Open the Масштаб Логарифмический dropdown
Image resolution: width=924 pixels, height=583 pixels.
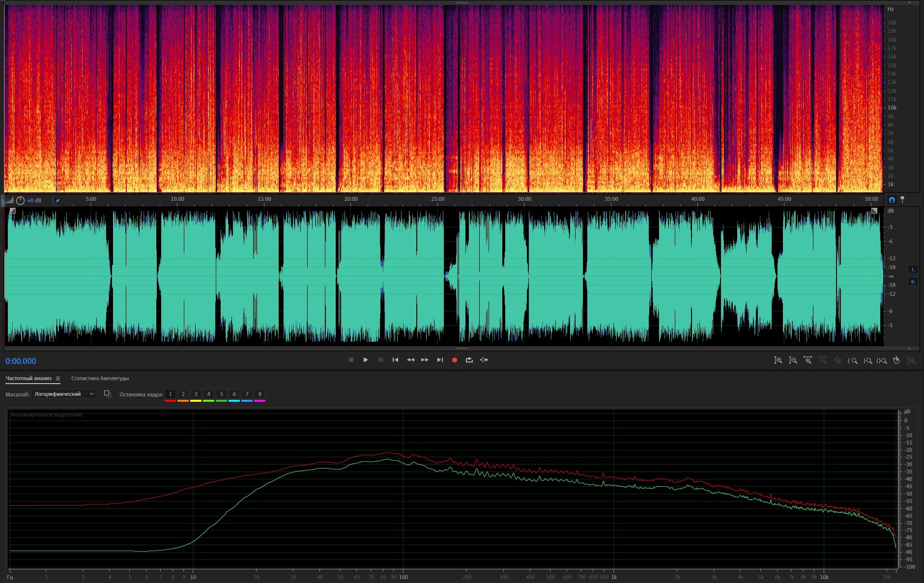63,394
